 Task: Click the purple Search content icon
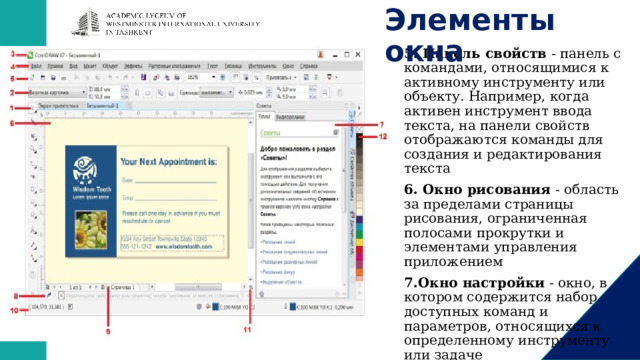143,77
